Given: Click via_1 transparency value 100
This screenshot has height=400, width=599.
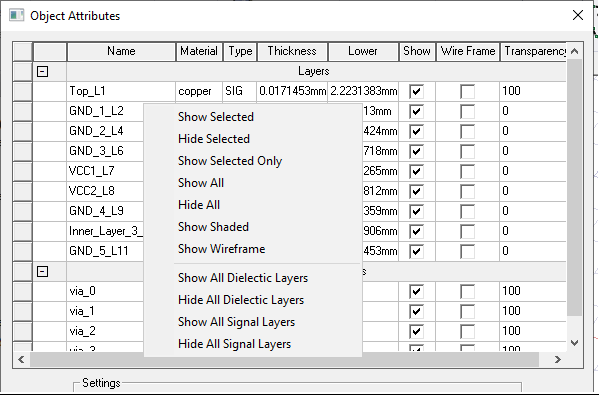Looking at the screenshot, I should pos(533,311).
